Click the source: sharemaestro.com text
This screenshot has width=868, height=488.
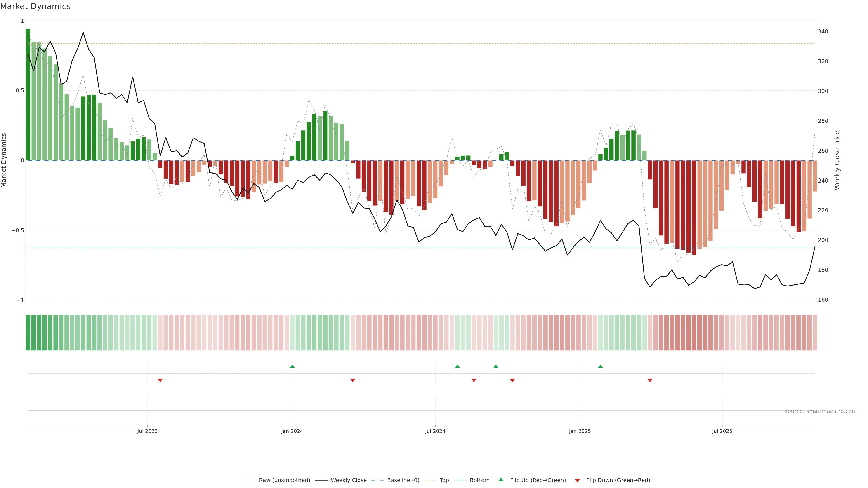821,411
